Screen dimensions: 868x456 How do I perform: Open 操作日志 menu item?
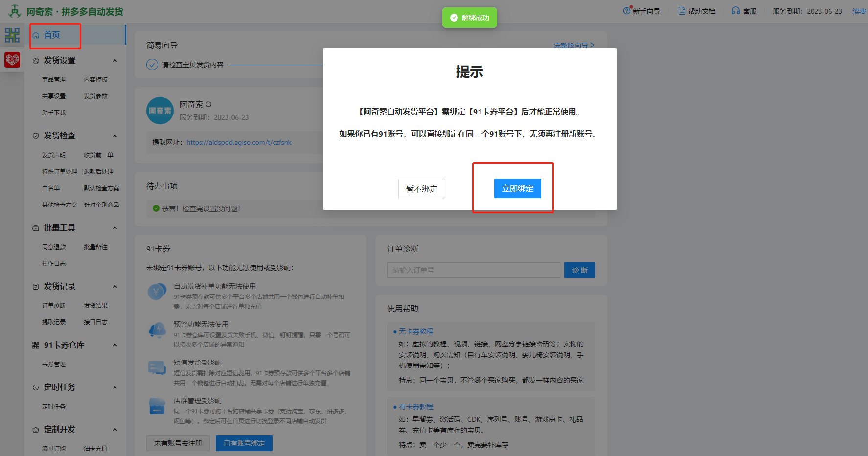pos(54,263)
